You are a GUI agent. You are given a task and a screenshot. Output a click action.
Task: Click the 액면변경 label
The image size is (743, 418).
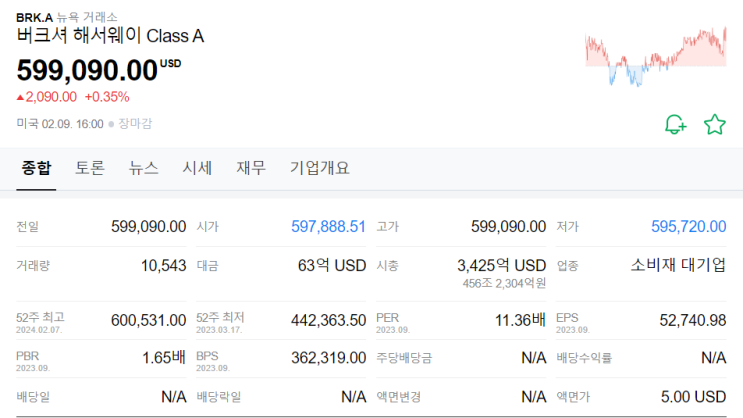(x=399, y=397)
